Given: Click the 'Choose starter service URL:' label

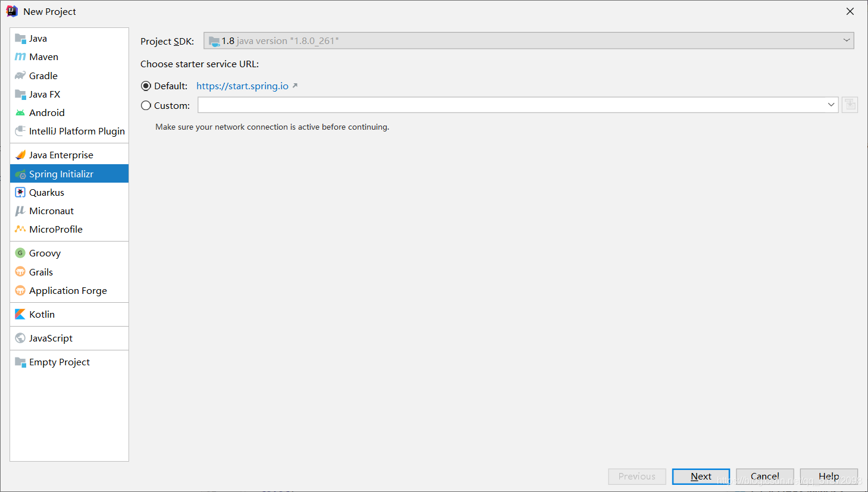Looking at the screenshot, I should pyautogui.click(x=200, y=64).
